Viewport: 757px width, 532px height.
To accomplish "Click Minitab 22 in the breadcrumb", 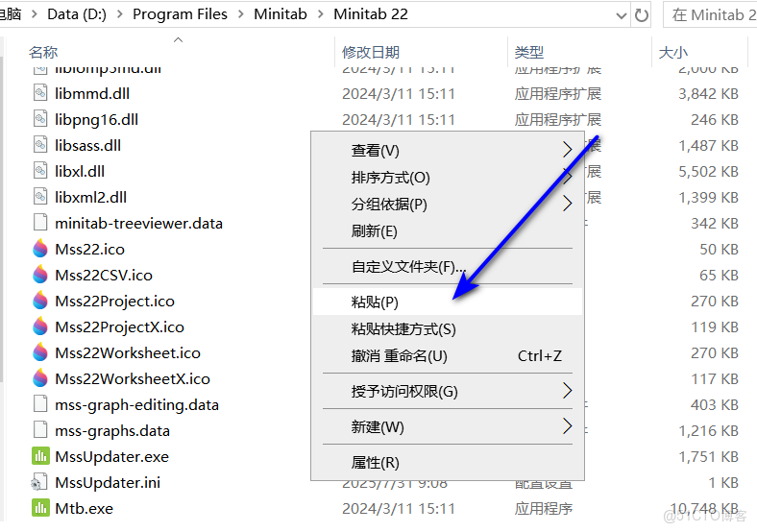I will tap(370, 14).
